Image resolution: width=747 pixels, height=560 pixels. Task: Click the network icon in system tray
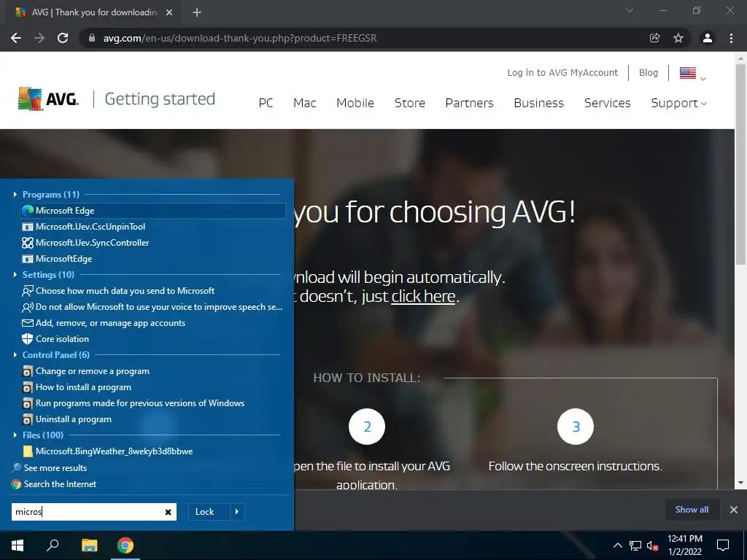[635, 545]
